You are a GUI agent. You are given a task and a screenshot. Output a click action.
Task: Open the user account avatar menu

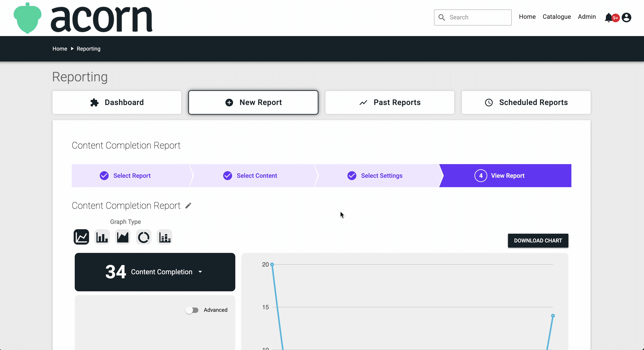click(x=626, y=17)
